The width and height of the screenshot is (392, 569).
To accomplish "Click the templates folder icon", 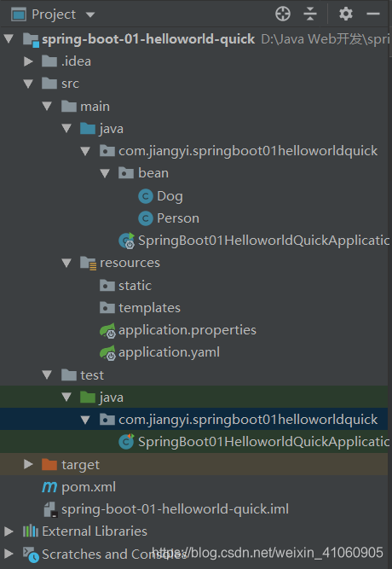I will [x=107, y=308].
